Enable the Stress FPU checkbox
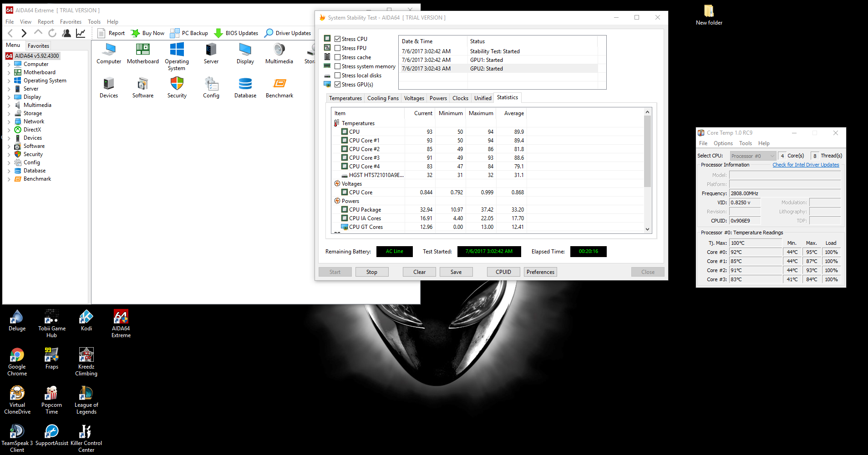The height and width of the screenshot is (455, 868). point(338,48)
